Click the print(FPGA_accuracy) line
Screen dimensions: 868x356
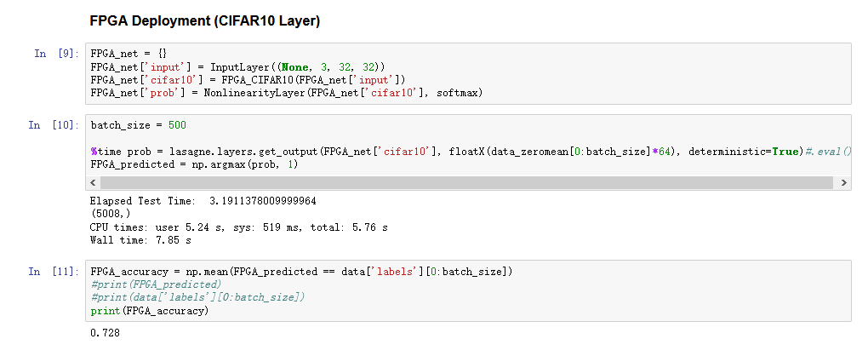coord(149,311)
